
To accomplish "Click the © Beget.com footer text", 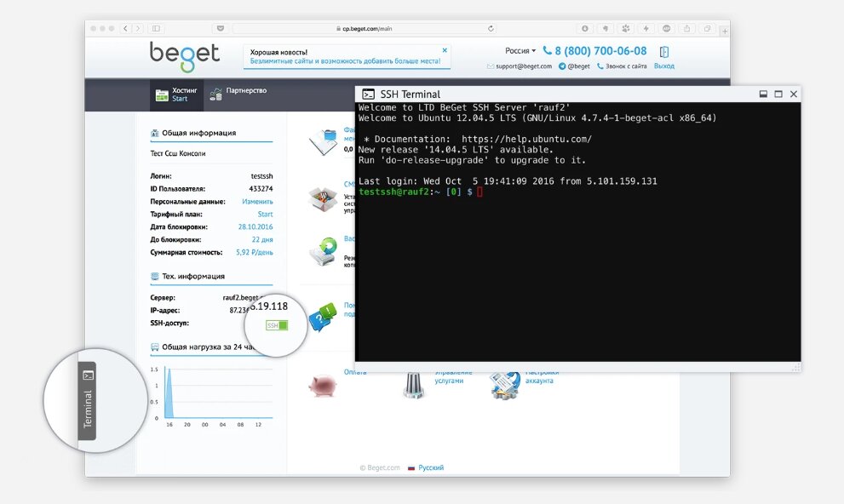I will click(380, 468).
